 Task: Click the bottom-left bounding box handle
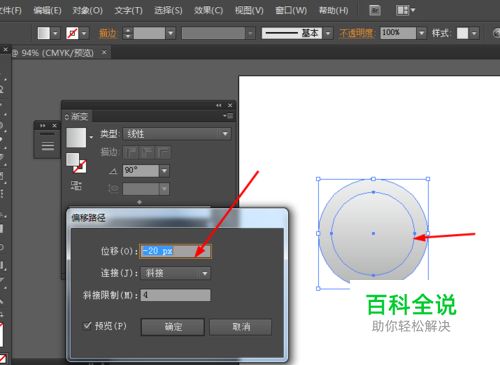click(x=318, y=289)
